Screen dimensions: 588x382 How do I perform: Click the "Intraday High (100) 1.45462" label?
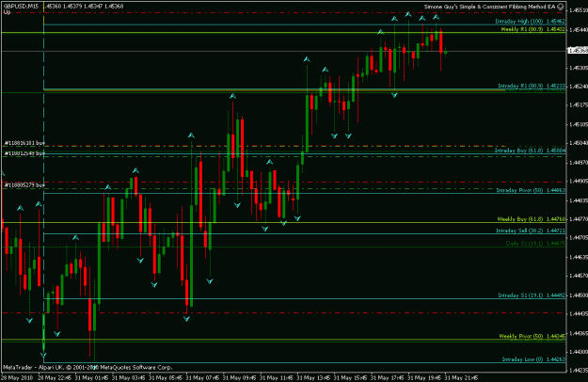click(530, 22)
